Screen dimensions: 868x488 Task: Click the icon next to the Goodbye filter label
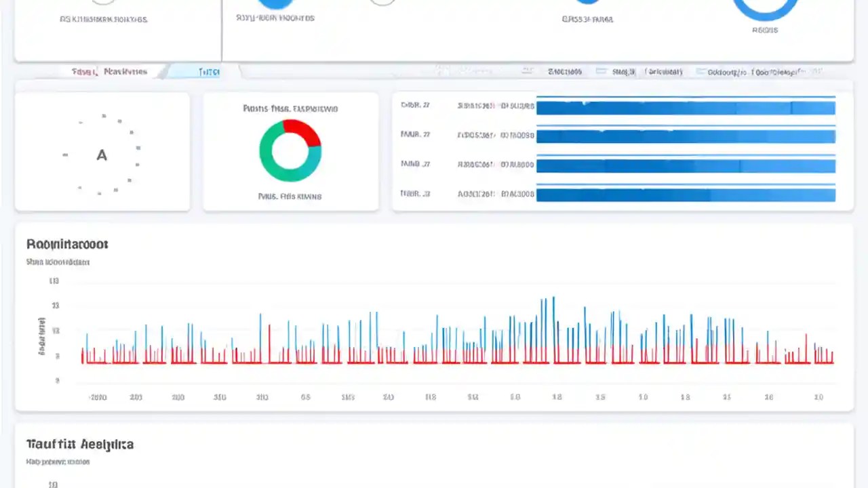[701, 71]
